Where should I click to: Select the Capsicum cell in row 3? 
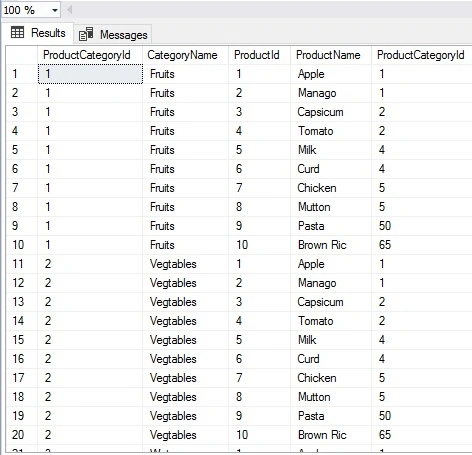click(x=331, y=112)
